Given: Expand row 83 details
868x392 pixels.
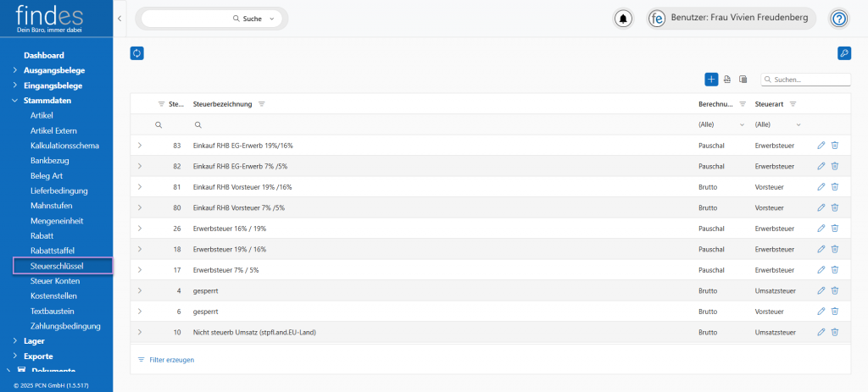Looking at the screenshot, I should coord(140,146).
